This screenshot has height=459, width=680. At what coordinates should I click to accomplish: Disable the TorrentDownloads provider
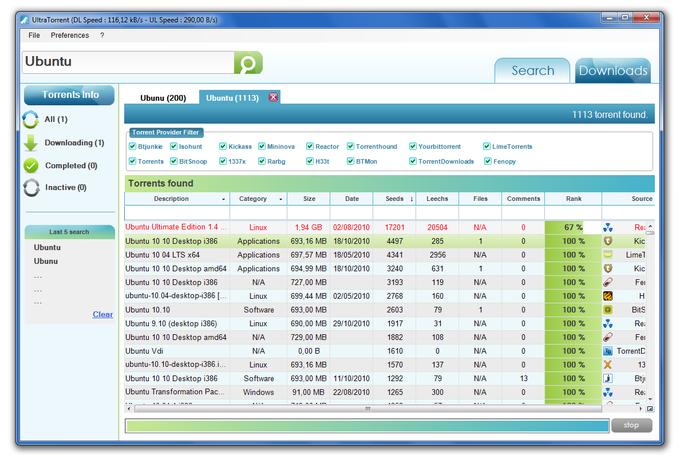pos(413,161)
